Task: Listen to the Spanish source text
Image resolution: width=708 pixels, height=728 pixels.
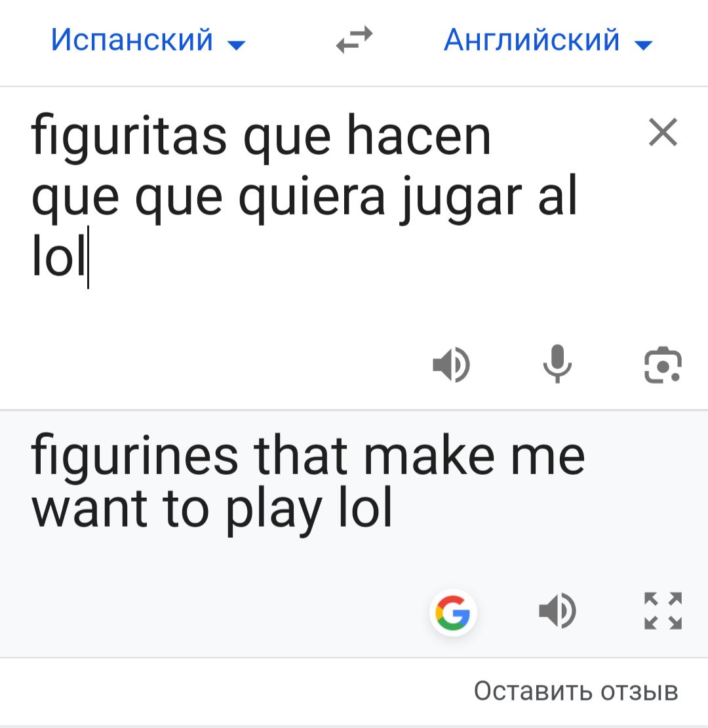Action: click(452, 365)
